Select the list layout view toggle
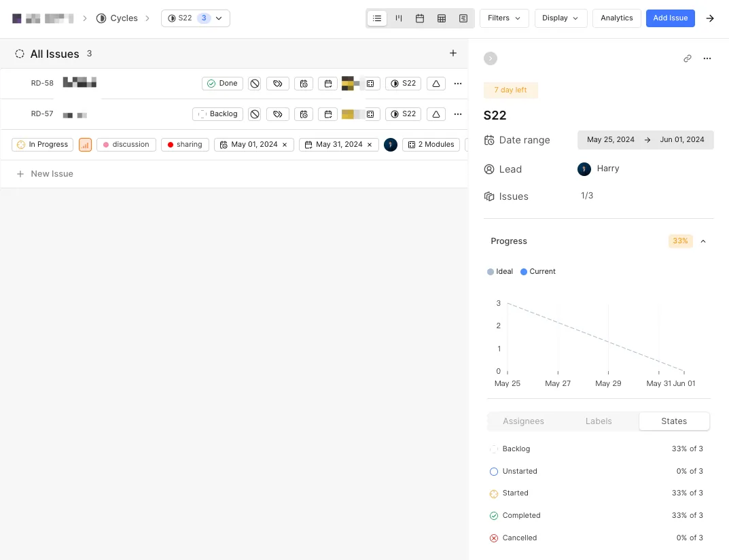The width and height of the screenshot is (729, 560). click(377, 18)
